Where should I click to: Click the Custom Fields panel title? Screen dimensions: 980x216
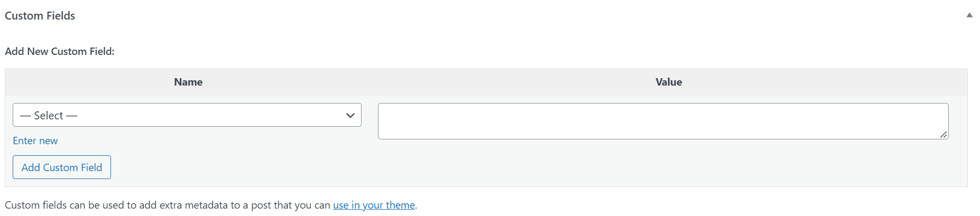pos(40,16)
